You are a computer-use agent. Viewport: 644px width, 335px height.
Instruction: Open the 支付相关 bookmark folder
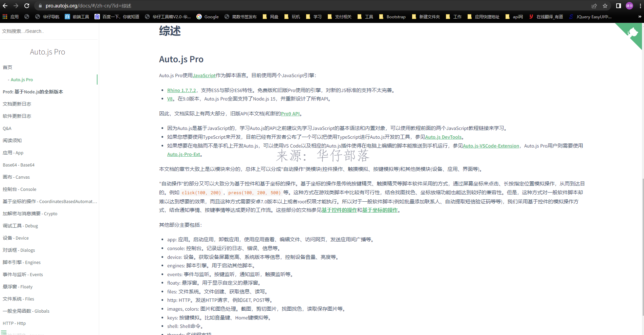coord(340,17)
